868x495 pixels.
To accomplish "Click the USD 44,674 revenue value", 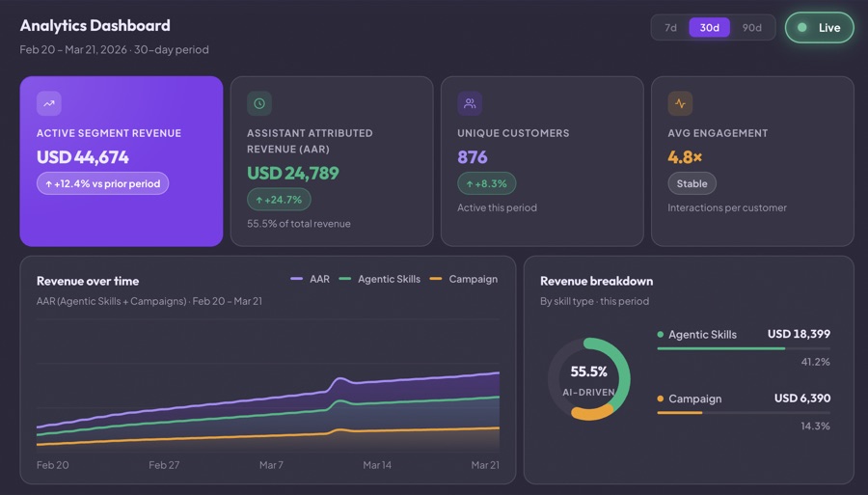I will (83, 157).
